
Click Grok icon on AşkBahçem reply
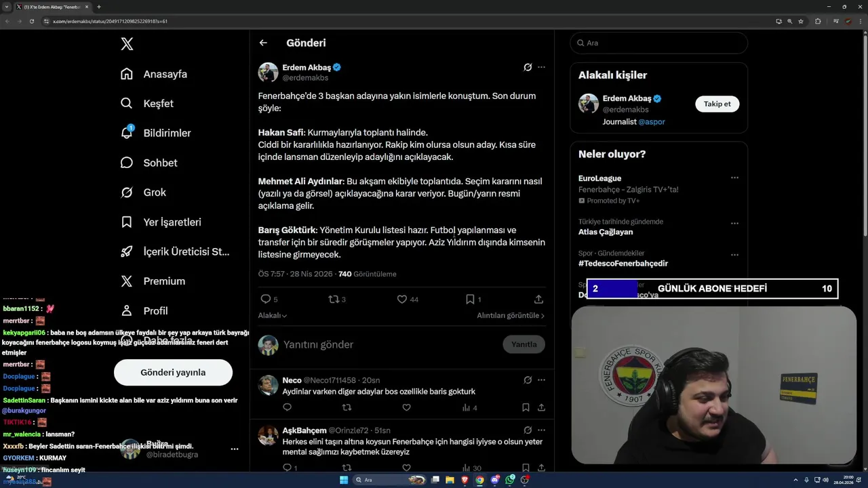(528, 430)
